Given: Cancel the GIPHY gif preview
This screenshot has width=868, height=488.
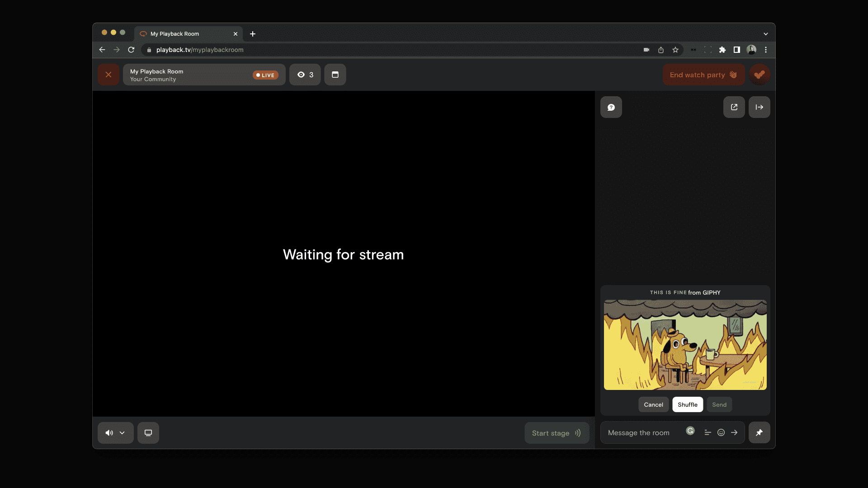Looking at the screenshot, I should (653, 404).
